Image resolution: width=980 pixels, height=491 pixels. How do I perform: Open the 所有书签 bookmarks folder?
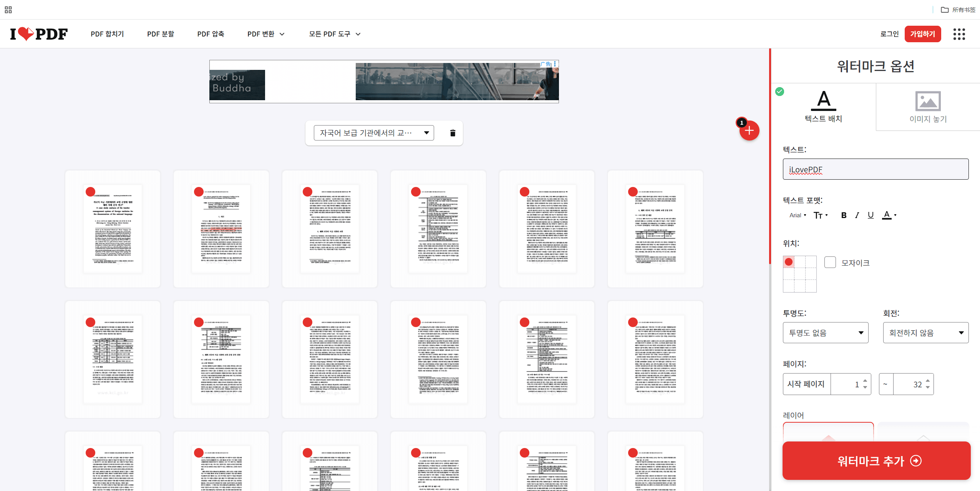958,10
